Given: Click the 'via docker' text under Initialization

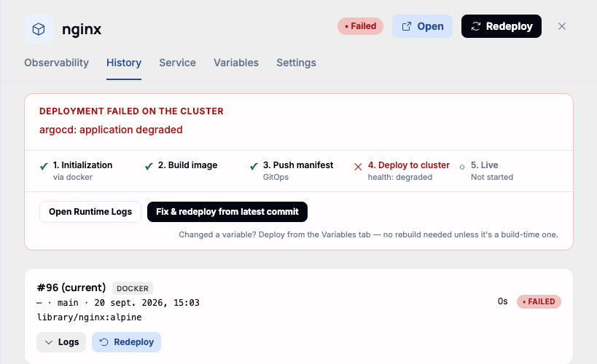Looking at the screenshot, I should tap(73, 177).
